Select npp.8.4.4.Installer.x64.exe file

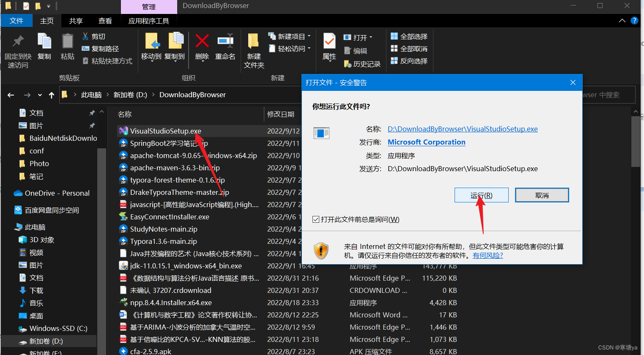(171, 303)
